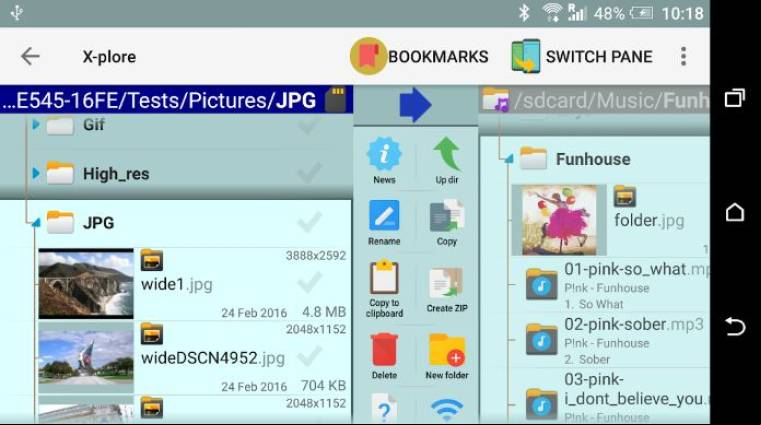Tap the Android home button
This screenshot has width=761, height=425.
[x=735, y=212]
